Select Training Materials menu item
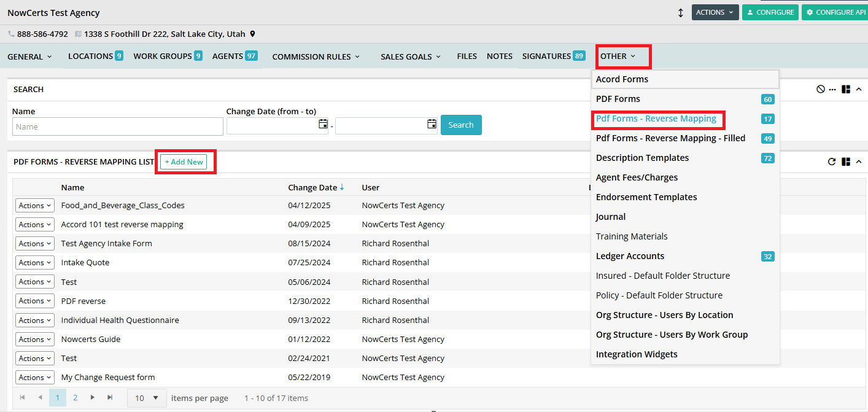 click(x=685, y=236)
